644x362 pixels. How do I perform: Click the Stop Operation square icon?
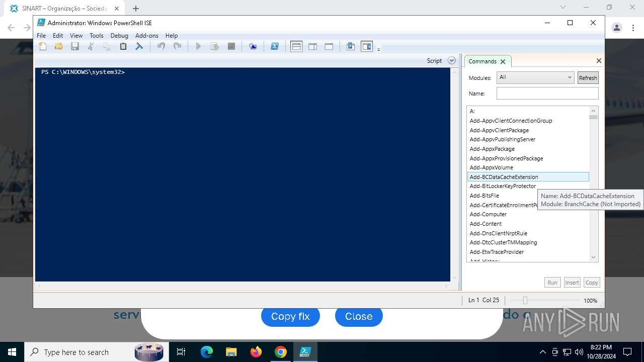231,46
